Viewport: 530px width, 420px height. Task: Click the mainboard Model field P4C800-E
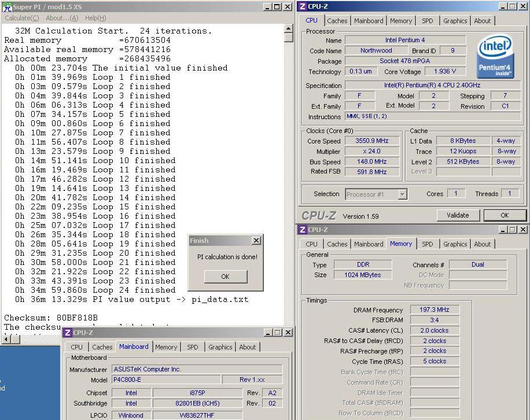coord(166,380)
